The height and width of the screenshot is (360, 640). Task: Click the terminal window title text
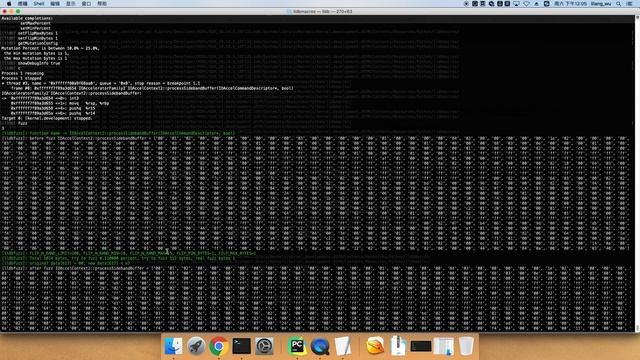coord(322,11)
